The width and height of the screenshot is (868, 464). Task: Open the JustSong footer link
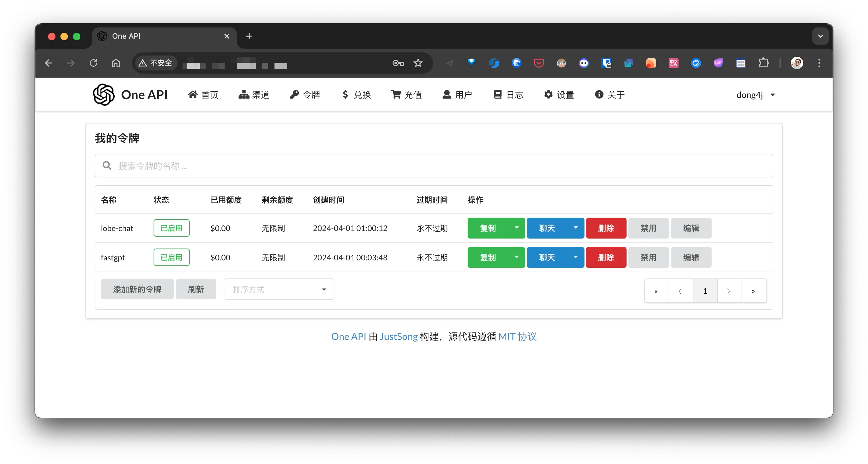(398, 336)
